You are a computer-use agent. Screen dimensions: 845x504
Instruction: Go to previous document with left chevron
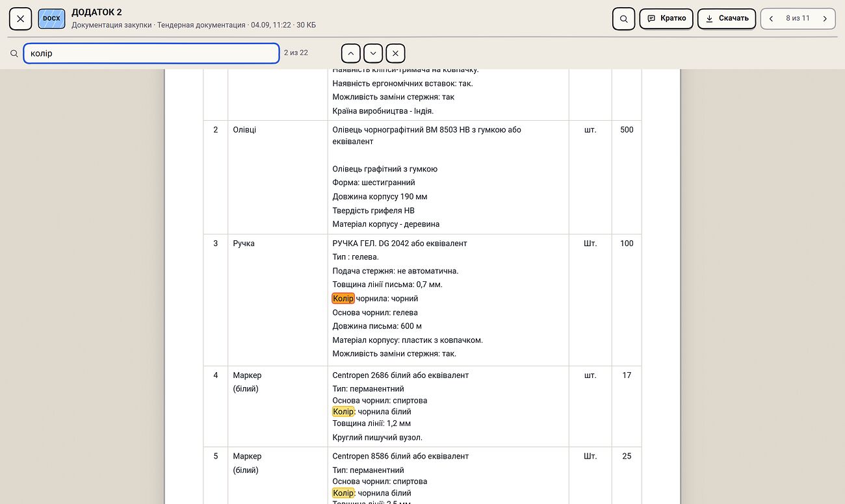(771, 19)
